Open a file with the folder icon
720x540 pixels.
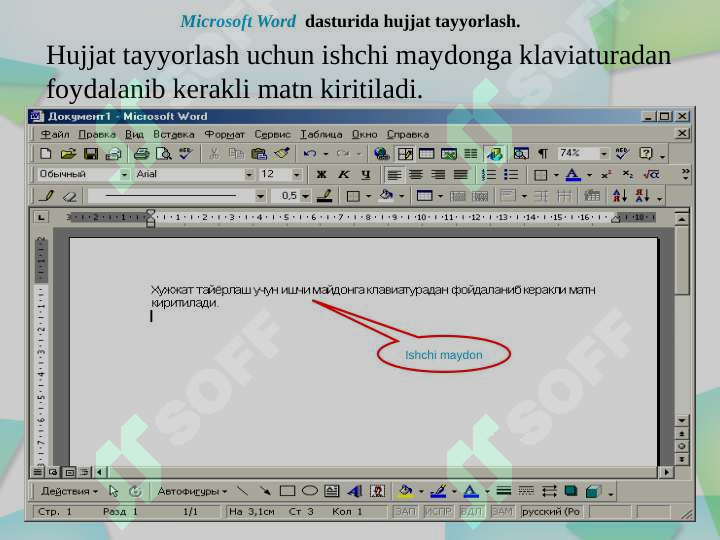pyautogui.click(x=68, y=153)
